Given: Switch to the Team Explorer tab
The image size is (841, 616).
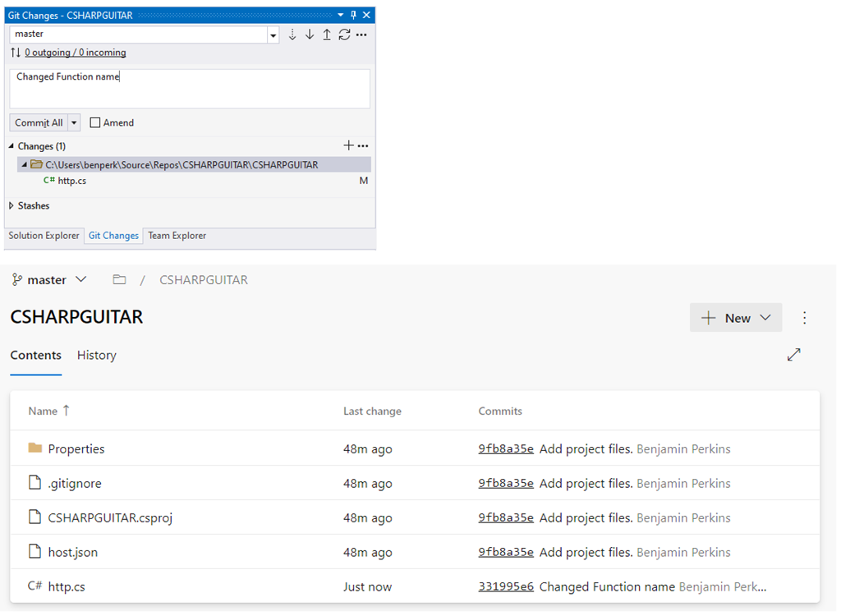Looking at the screenshot, I should click(x=177, y=236).
